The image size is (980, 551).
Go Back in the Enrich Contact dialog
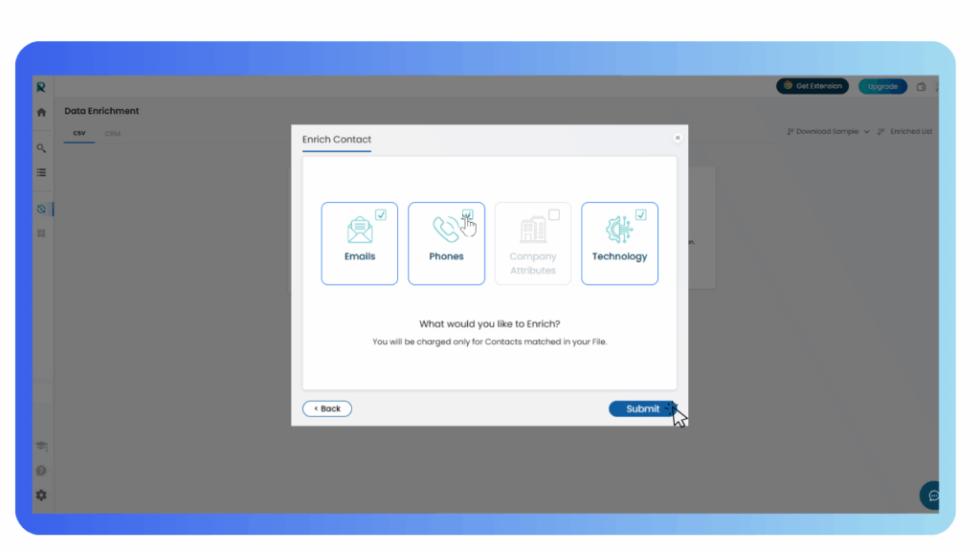coord(327,408)
